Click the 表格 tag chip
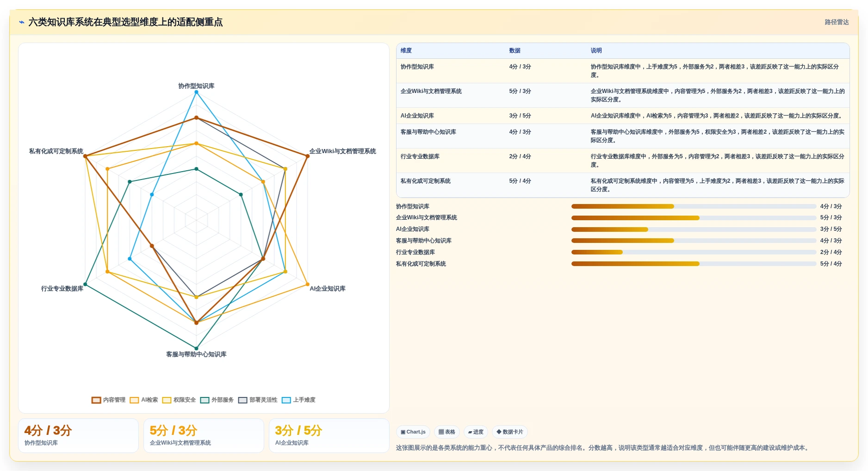This screenshot has height=471, width=868. [447, 432]
